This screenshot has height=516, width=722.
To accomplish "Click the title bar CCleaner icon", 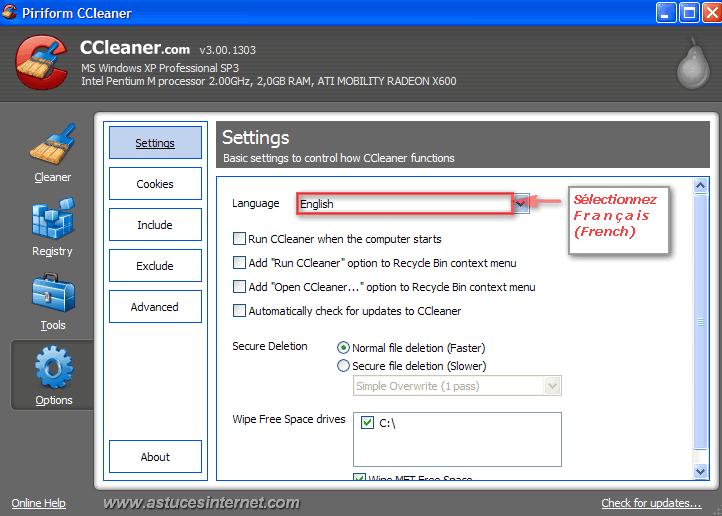I will (x=9, y=12).
